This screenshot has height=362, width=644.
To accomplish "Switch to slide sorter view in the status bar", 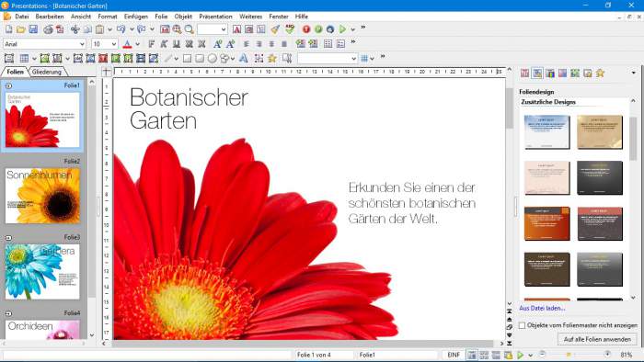I will pos(484,355).
